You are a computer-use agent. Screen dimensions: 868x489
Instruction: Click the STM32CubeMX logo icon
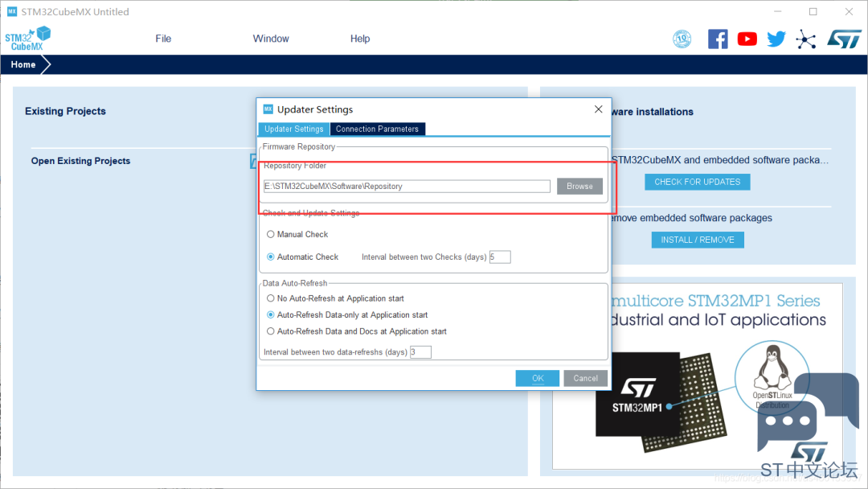pyautogui.click(x=28, y=39)
